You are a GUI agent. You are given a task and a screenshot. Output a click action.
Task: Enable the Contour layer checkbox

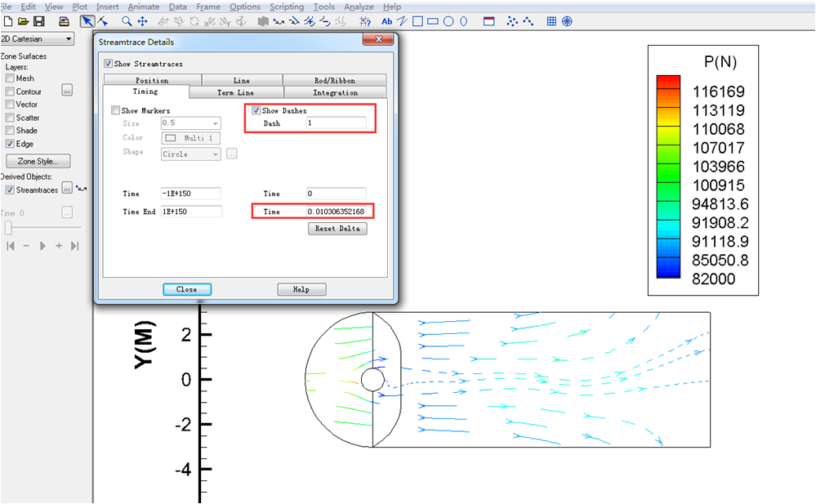(x=10, y=91)
